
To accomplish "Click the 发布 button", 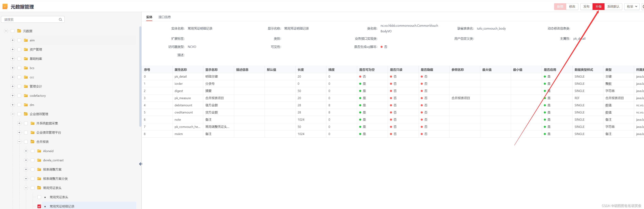I will (x=586, y=7).
